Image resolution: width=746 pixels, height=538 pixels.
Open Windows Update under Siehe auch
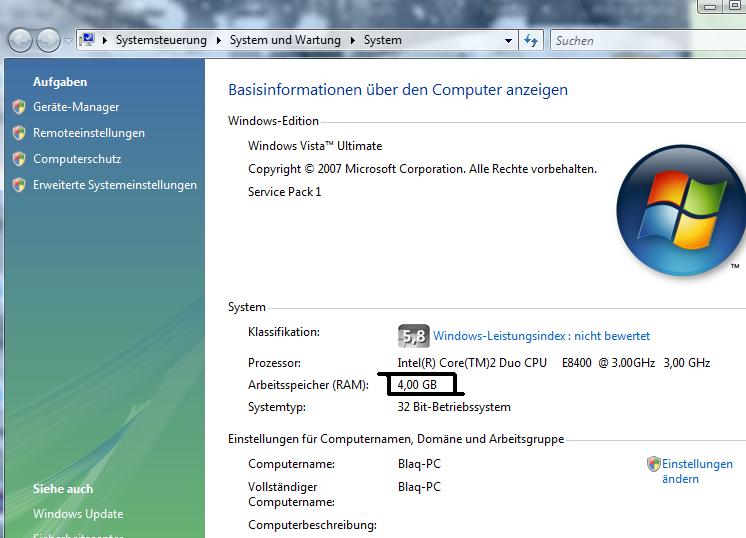pos(78,514)
